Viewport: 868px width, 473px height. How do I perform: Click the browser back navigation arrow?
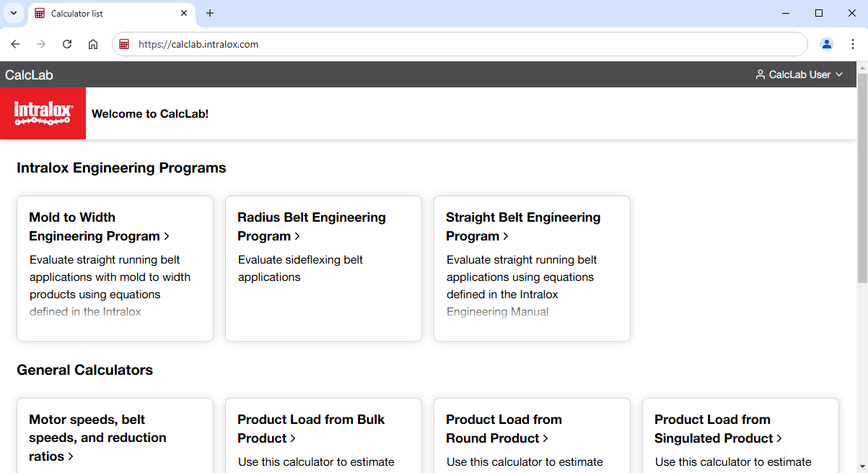tap(15, 44)
